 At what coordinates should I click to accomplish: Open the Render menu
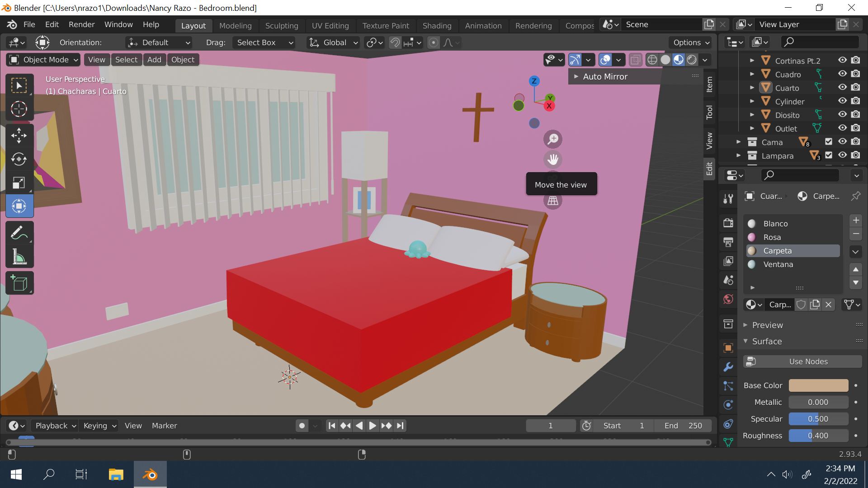point(81,24)
